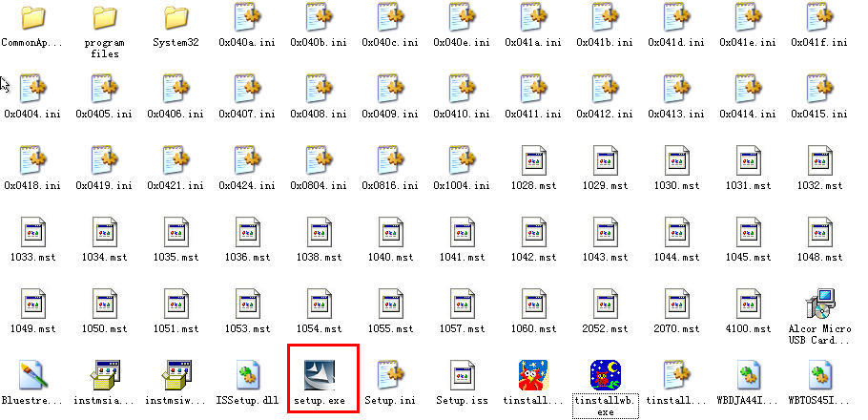Click the label 0x0407.ini
The width and height of the screenshot is (868, 420).
click(x=247, y=115)
